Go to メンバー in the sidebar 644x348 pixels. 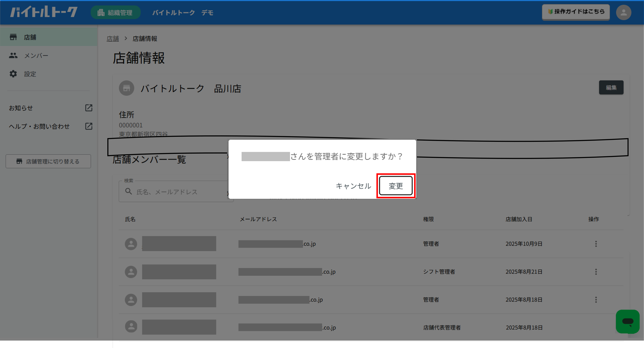pyautogui.click(x=49, y=56)
